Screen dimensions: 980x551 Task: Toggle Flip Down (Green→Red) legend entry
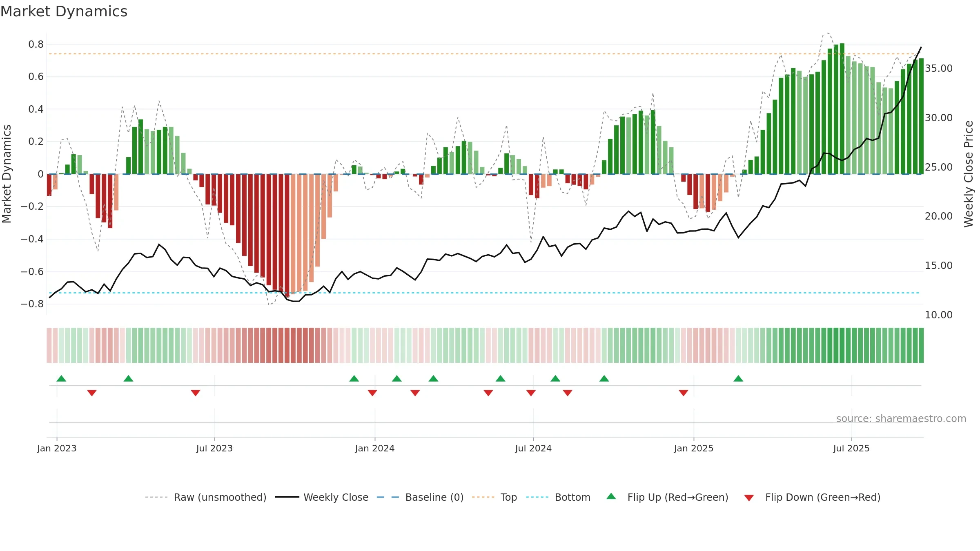coord(812,497)
